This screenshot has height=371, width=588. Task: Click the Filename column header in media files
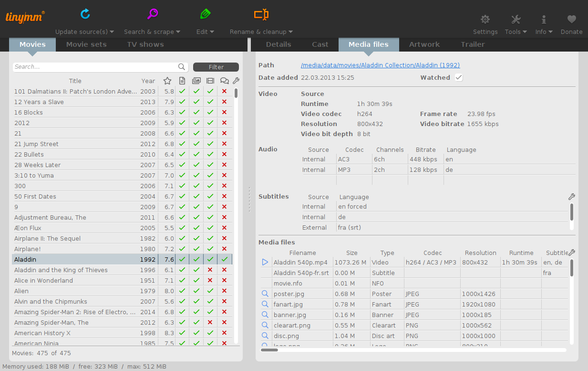pos(302,253)
